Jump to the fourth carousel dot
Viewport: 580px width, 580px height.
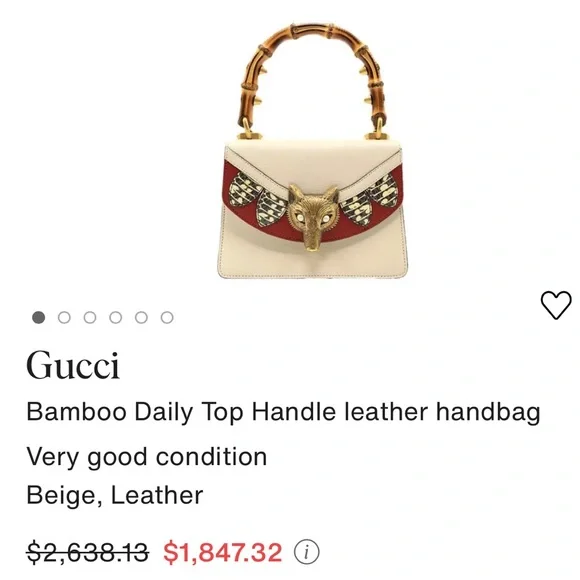click(115, 317)
